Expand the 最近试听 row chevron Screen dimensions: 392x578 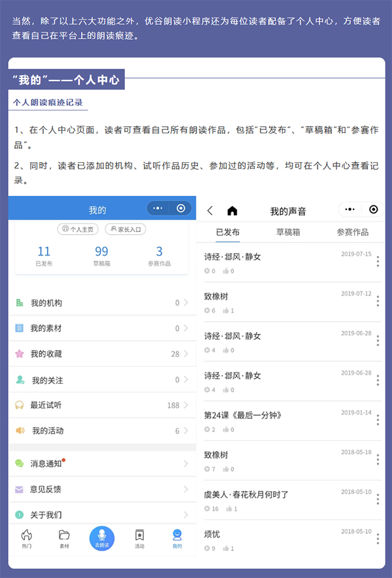tap(186, 405)
